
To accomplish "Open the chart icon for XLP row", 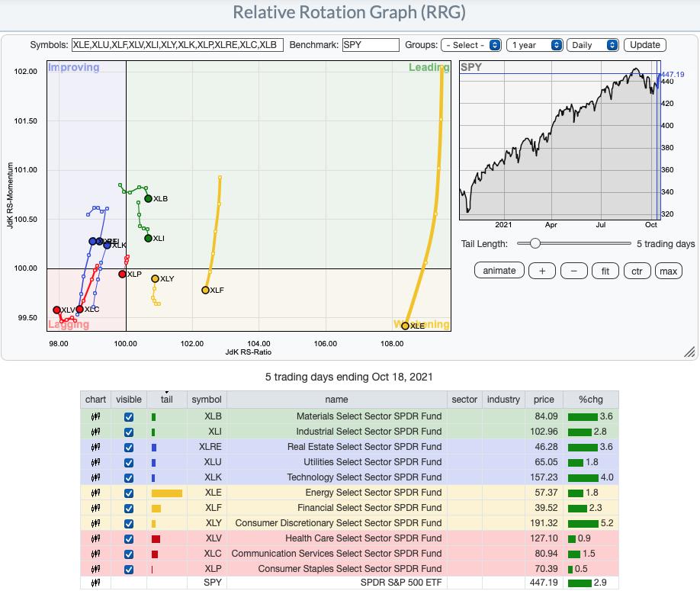I will (95, 569).
